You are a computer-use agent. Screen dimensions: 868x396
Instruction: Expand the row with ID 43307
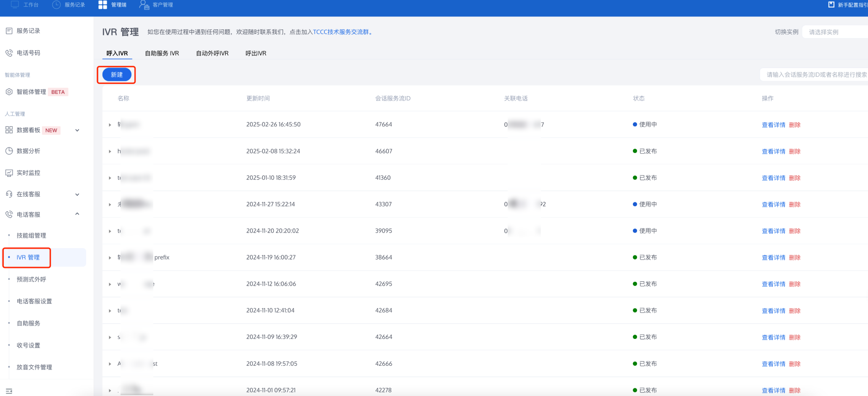pyautogui.click(x=110, y=205)
